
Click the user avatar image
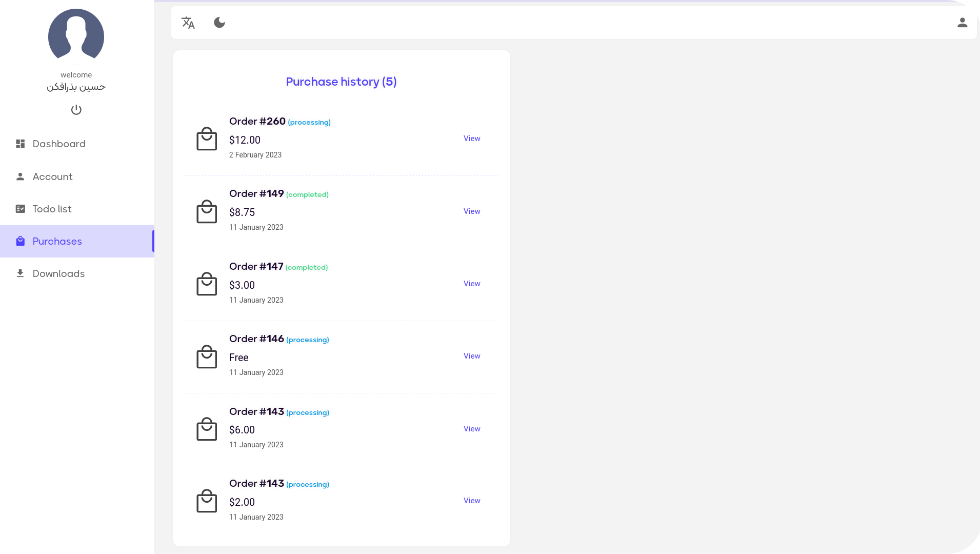[x=76, y=36]
